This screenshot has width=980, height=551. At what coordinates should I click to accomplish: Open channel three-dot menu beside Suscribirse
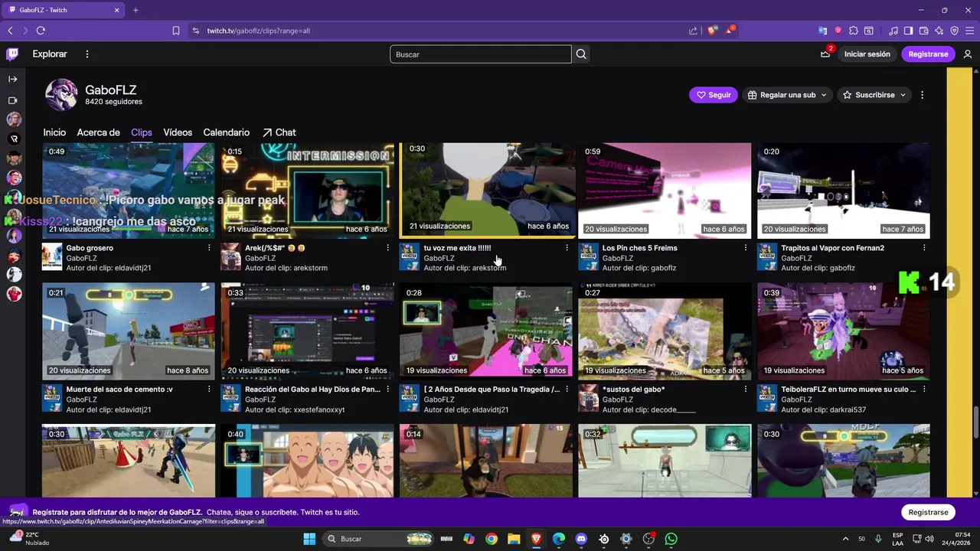(922, 95)
